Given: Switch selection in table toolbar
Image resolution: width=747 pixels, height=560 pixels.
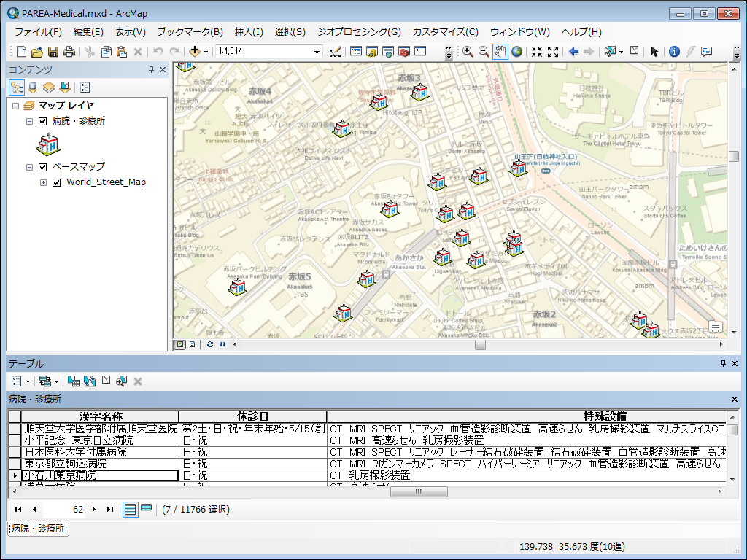Looking at the screenshot, I should pyautogui.click(x=90, y=381).
